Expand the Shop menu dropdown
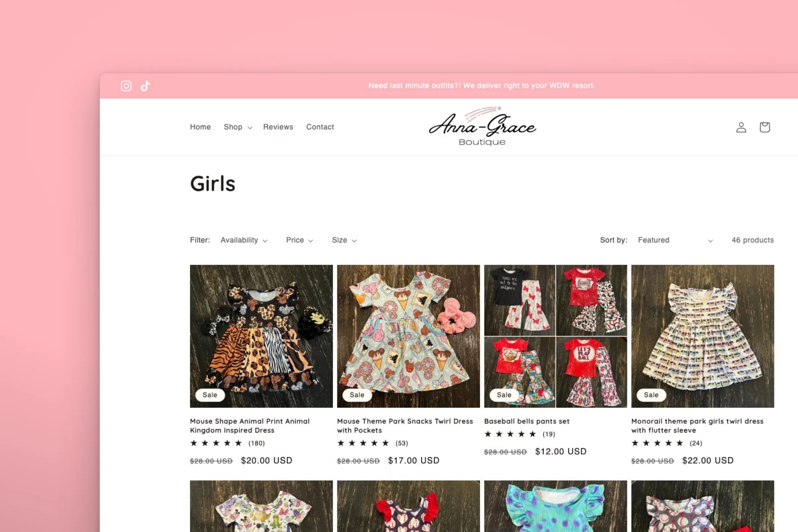 click(x=238, y=127)
